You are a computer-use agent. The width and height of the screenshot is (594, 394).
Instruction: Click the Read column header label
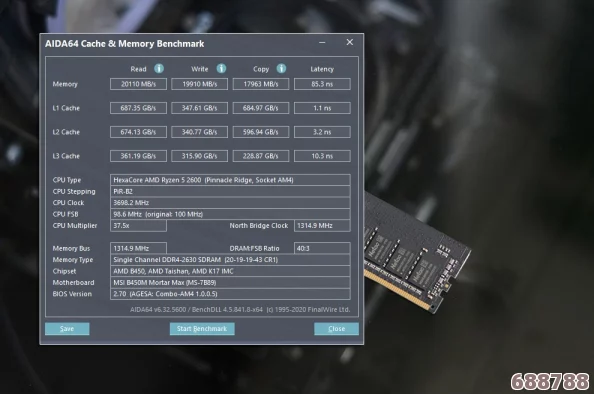138,69
